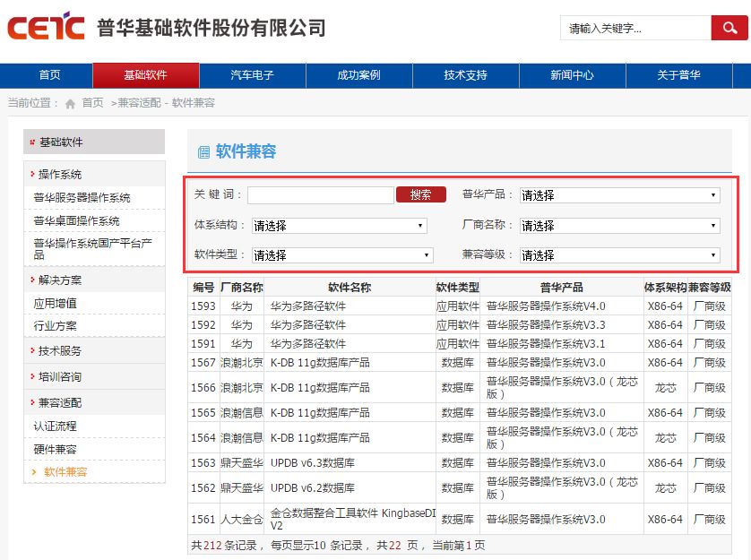
Task: Open the 兼容等级 dropdown
Action: pyautogui.click(x=620, y=255)
